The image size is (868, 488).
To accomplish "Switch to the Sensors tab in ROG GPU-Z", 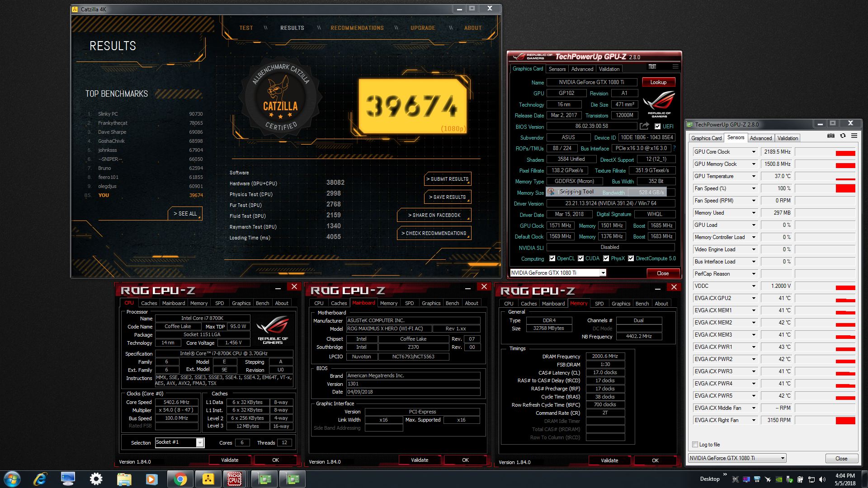I will tap(557, 69).
